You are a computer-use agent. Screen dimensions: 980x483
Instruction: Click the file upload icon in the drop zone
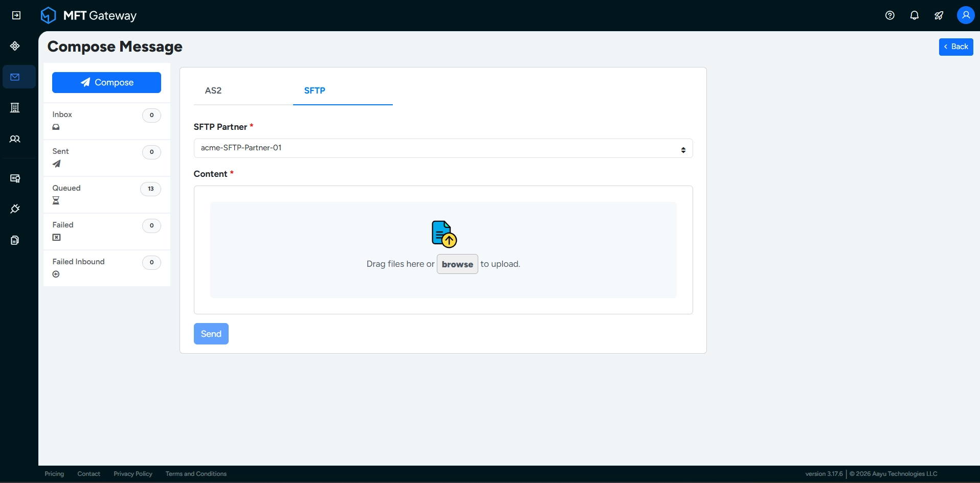pos(444,234)
